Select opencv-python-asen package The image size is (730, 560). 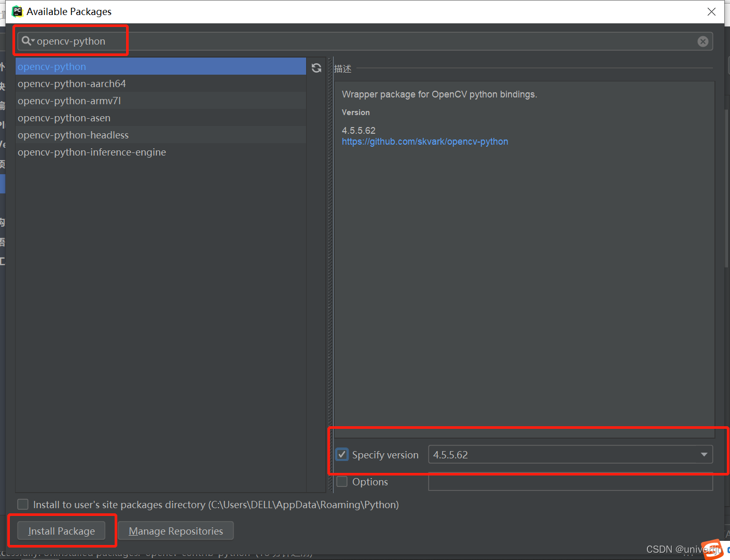pyautogui.click(x=161, y=118)
